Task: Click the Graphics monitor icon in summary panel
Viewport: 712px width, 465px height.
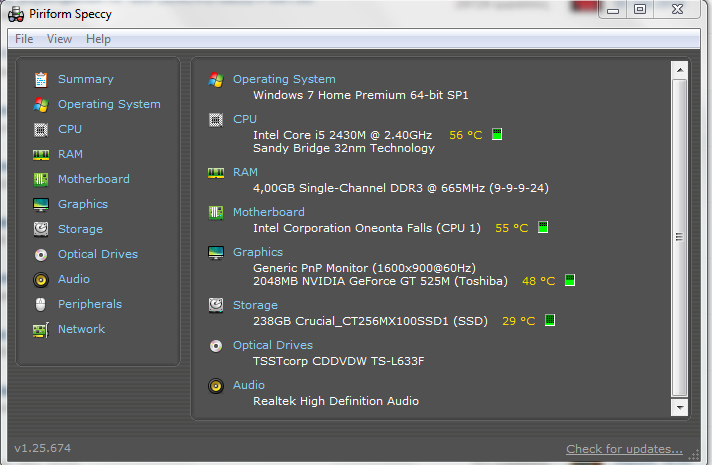Action: pos(216,252)
